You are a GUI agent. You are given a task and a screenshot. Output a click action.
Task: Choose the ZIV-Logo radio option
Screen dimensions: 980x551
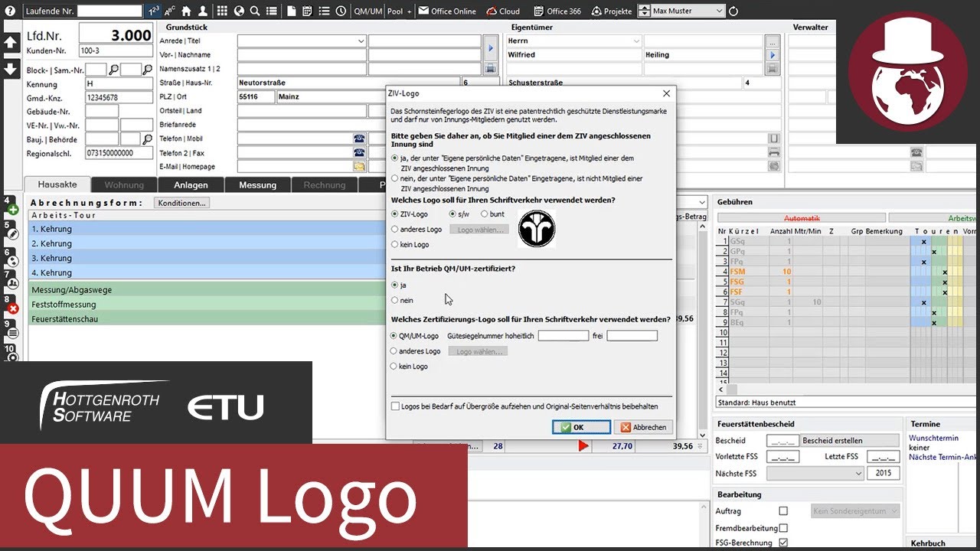tap(394, 214)
